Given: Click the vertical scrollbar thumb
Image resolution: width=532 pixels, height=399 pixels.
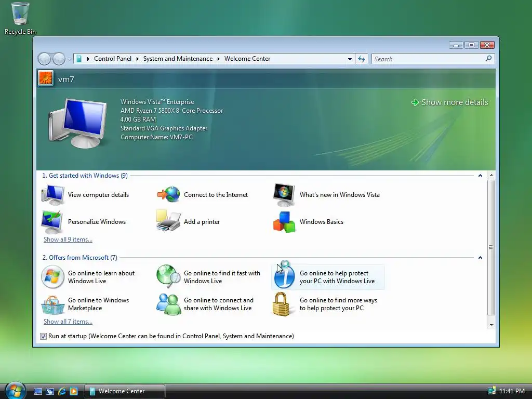Looking at the screenshot, I should (491, 247).
